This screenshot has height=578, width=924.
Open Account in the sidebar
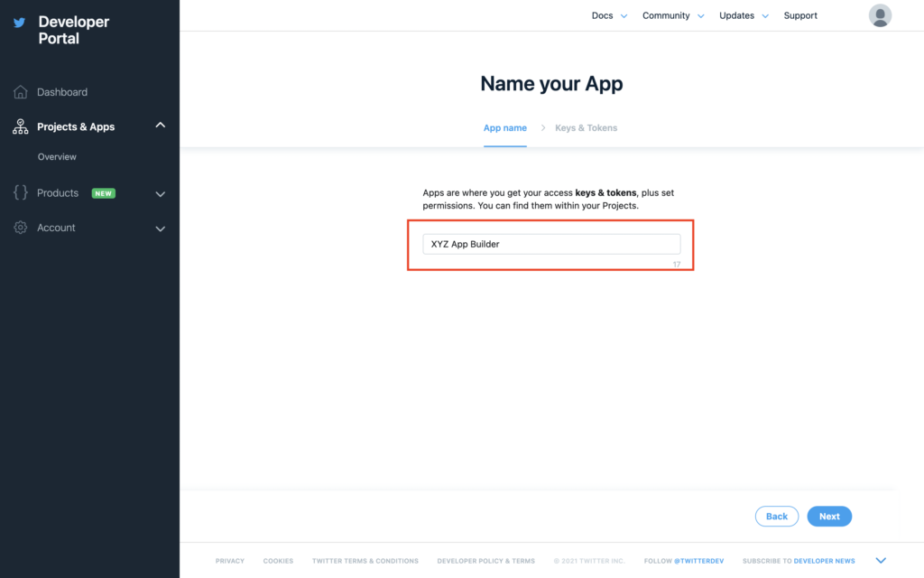click(x=56, y=228)
